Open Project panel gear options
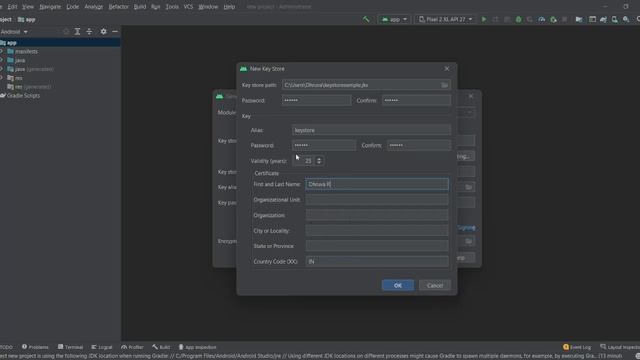The image size is (640, 360). 103,31
